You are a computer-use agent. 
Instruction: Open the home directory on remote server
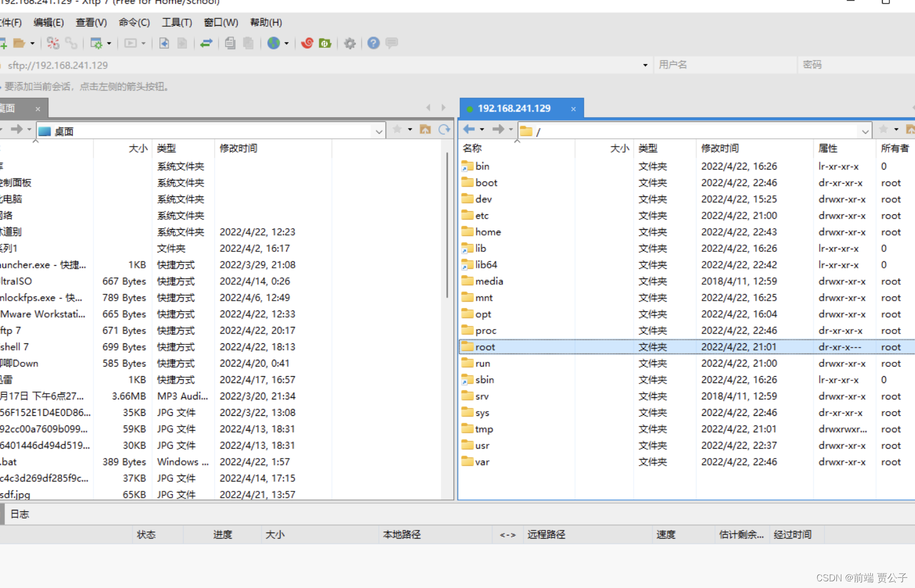coord(488,232)
